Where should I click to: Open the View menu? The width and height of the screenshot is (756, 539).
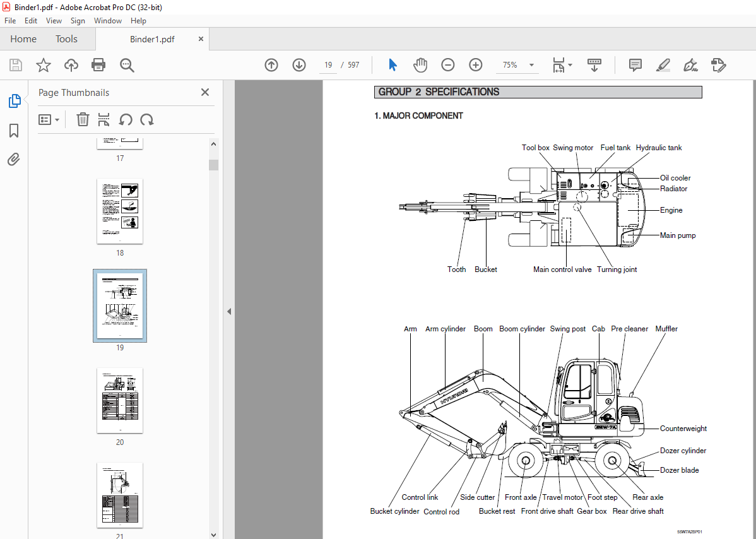click(54, 21)
